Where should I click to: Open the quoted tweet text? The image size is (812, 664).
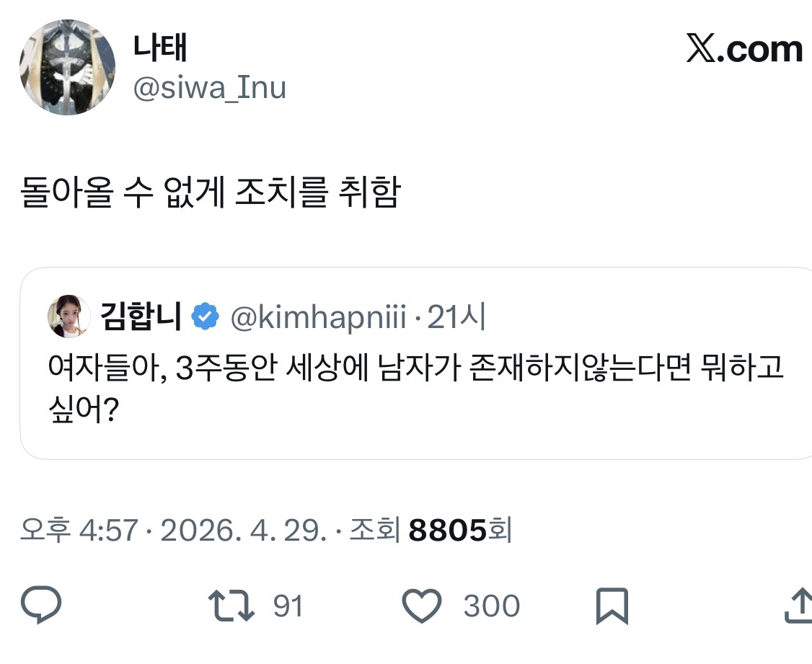416,389
